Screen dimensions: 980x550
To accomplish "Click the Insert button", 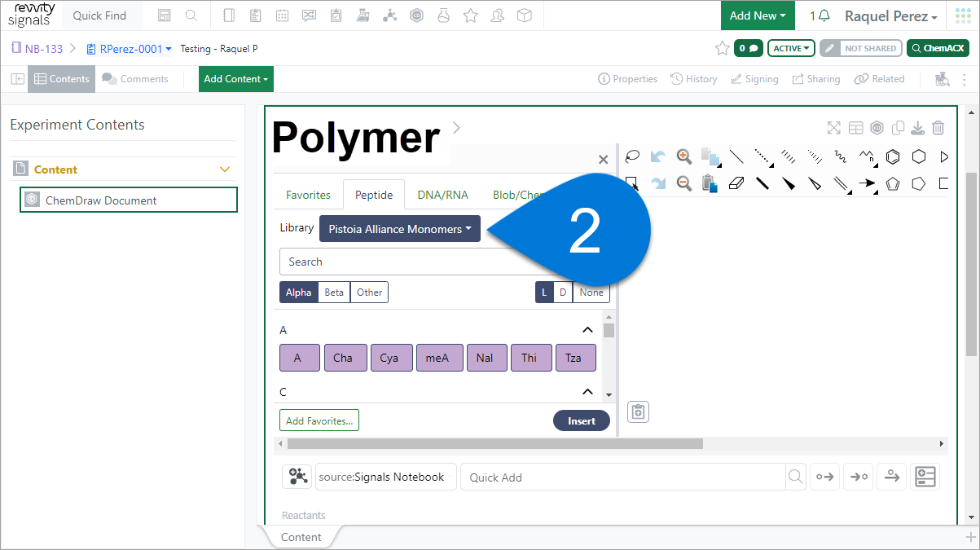I will coord(582,421).
